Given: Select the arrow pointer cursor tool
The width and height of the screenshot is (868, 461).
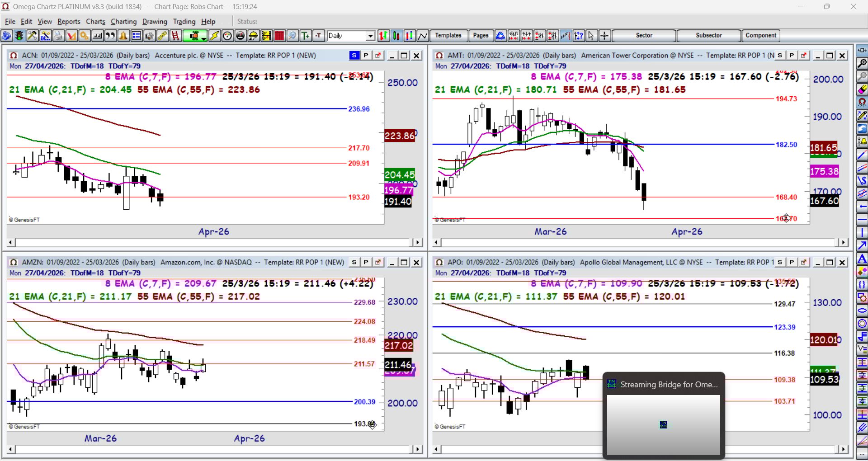Looking at the screenshot, I should 591,36.
